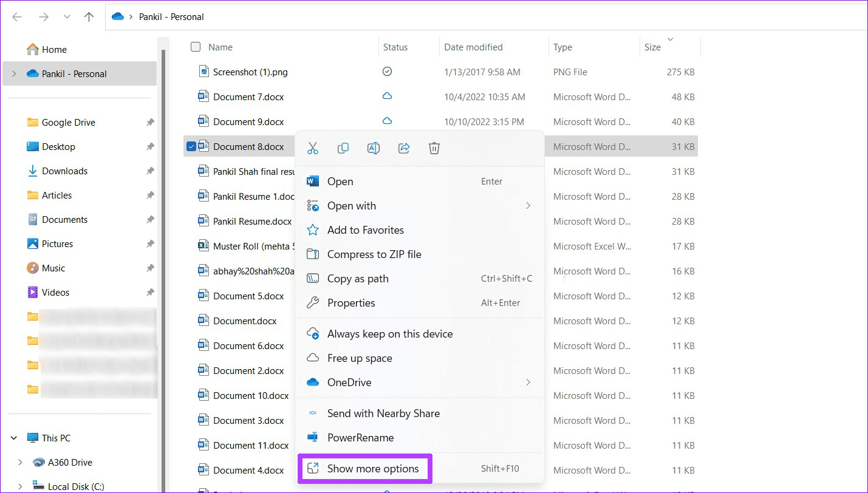
Task: Click the synced checkmark status of Screenshot (1).png
Action: (x=387, y=72)
